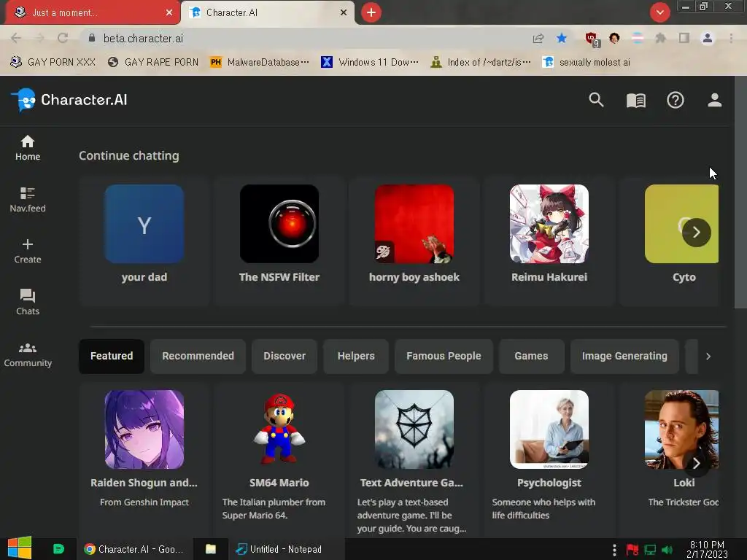Screen dimensions: 747x560
Task: Select the Character.AI Chrome taskbar button
Action: coord(134,549)
